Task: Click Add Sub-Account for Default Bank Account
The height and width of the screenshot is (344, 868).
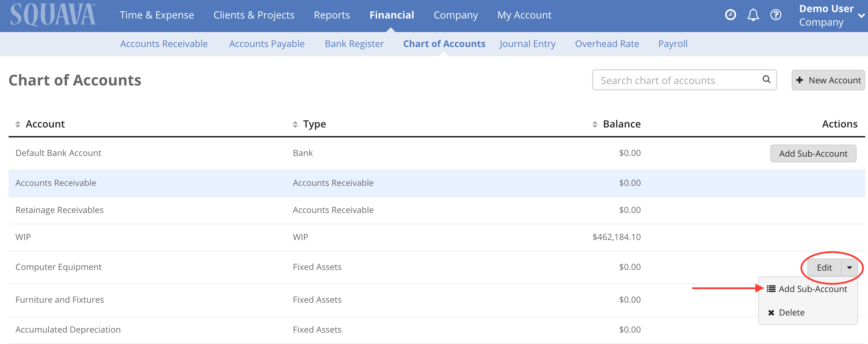Action: click(x=813, y=153)
